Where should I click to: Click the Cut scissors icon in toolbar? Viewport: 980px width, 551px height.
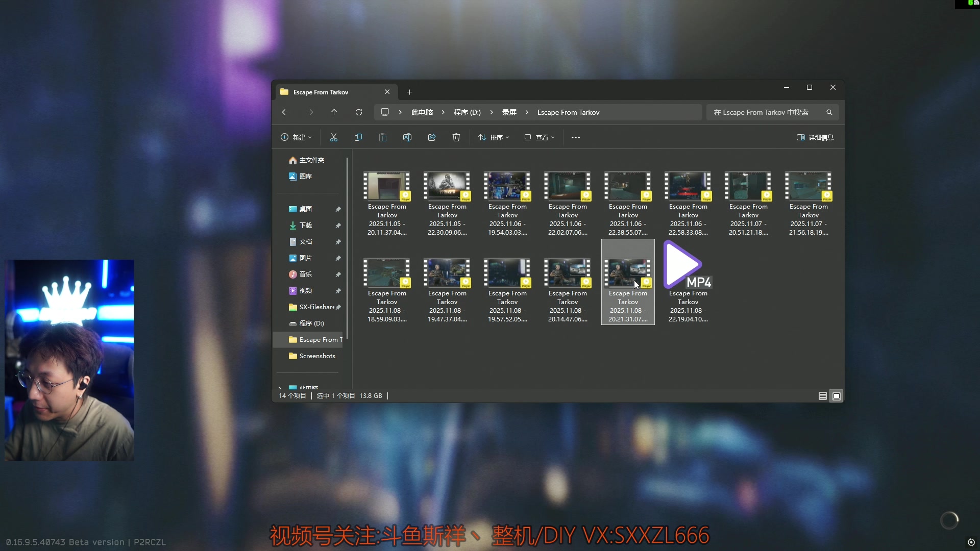pos(334,137)
